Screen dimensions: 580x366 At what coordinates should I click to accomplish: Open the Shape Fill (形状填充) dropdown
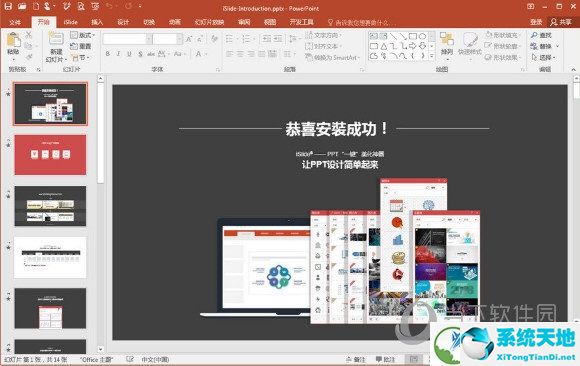[503, 35]
